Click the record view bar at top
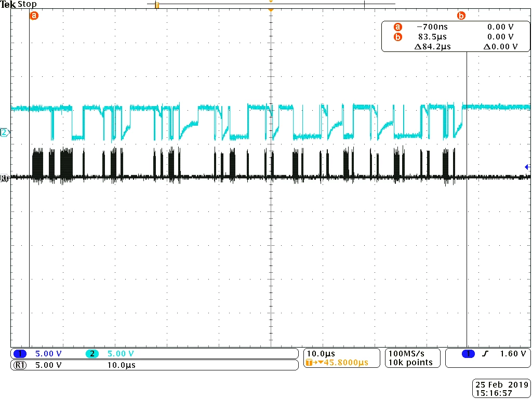This screenshot has height=399, width=532. [271, 4]
